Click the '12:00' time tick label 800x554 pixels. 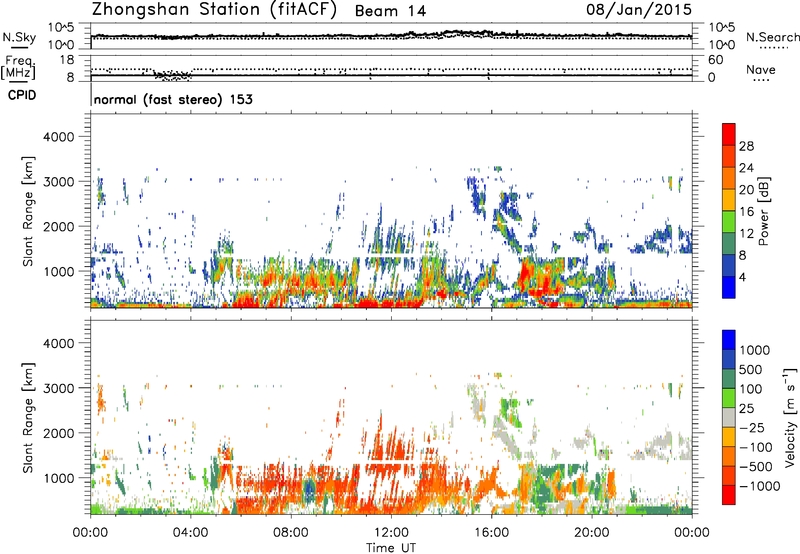click(391, 533)
